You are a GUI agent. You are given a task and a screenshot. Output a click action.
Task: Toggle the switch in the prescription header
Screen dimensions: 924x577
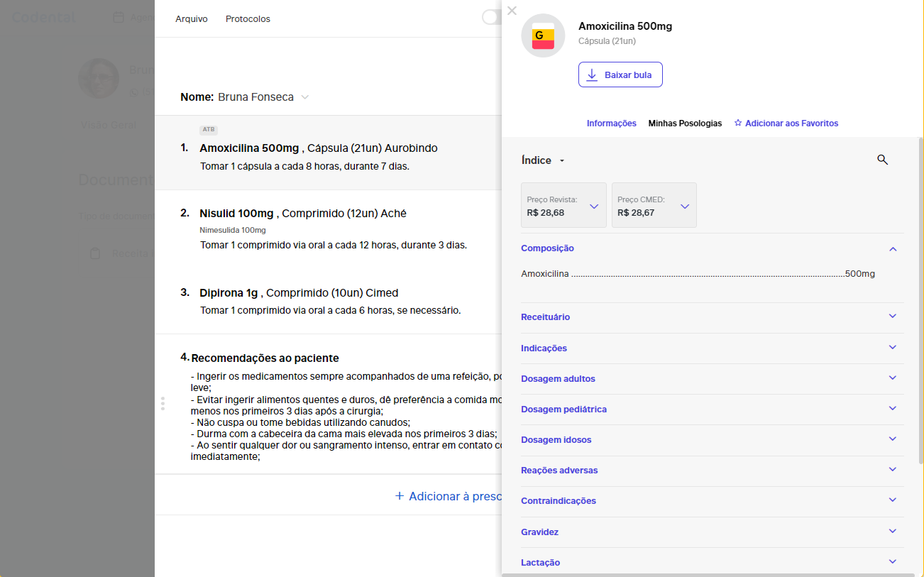pos(493,18)
